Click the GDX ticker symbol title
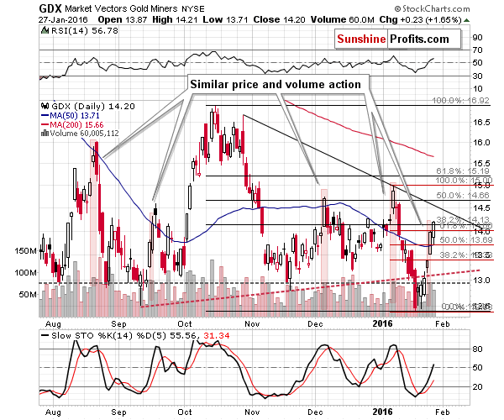Image resolution: width=504 pixels, height=420 pixels. point(50,8)
